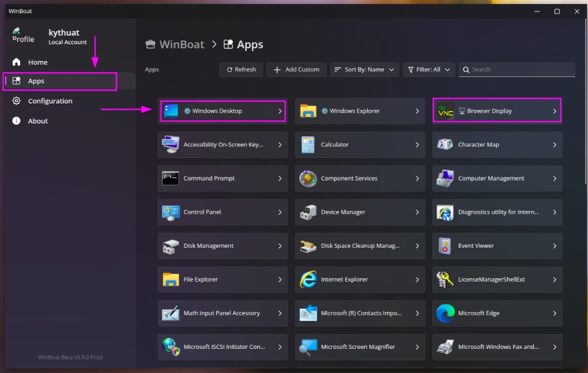
Task: Click the Refresh button
Action: tap(241, 70)
